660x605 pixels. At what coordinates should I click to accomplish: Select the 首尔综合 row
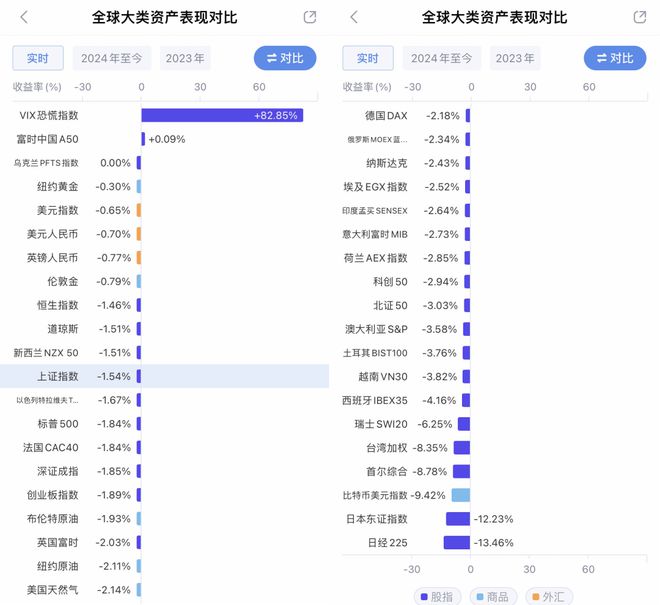coord(495,471)
